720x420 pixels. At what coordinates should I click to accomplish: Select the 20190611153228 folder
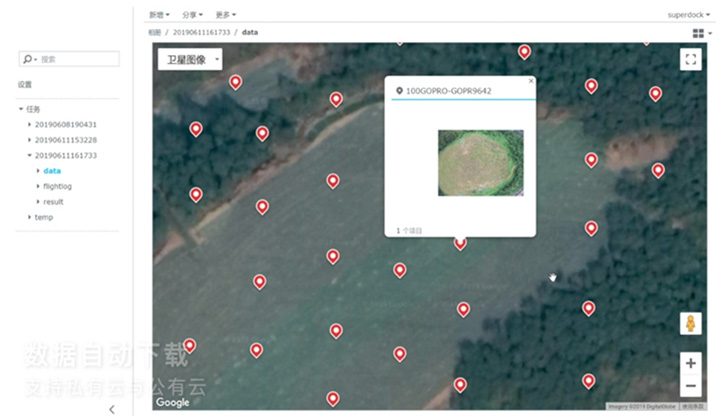(x=66, y=140)
